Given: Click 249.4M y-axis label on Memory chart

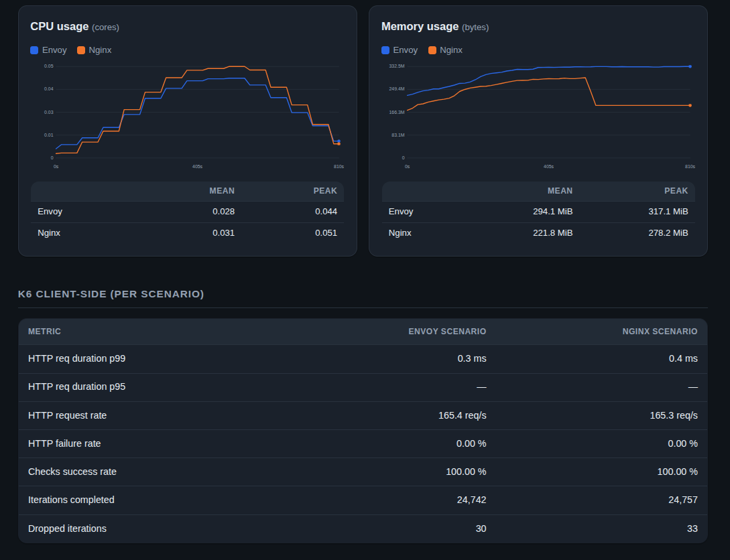Looking at the screenshot, I should 397,89.
